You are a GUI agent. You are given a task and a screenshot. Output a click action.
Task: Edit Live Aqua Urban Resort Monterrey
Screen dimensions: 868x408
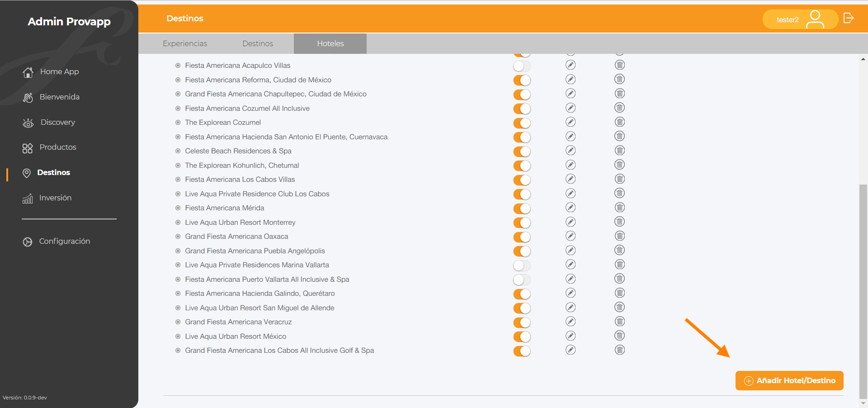pos(571,222)
